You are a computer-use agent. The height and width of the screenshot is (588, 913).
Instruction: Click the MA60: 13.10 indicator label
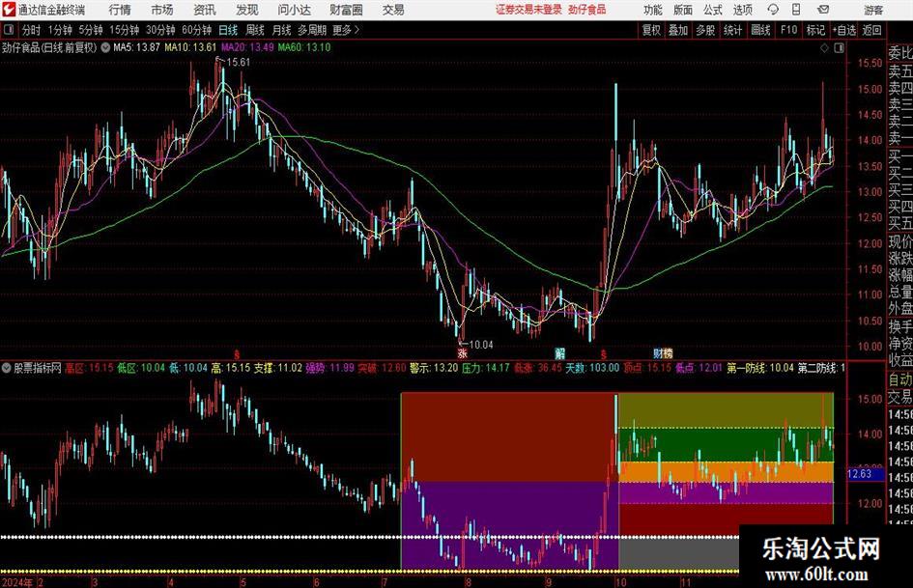[x=304, y=47]
